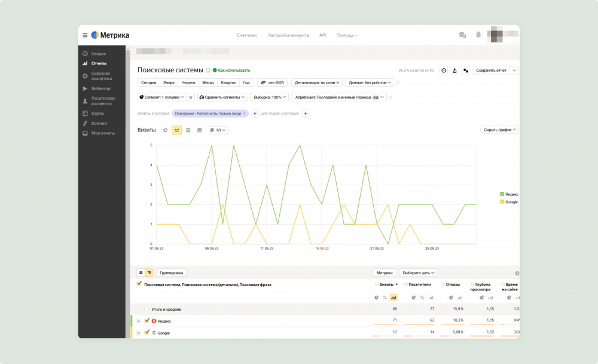Open Сегмент: 1 условие dropdown
The image size is (598, 364).
click(x=161, y=97)
